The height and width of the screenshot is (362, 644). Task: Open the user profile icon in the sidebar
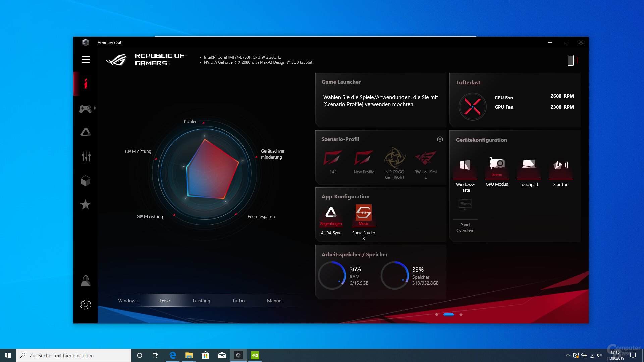pos(85,281)
